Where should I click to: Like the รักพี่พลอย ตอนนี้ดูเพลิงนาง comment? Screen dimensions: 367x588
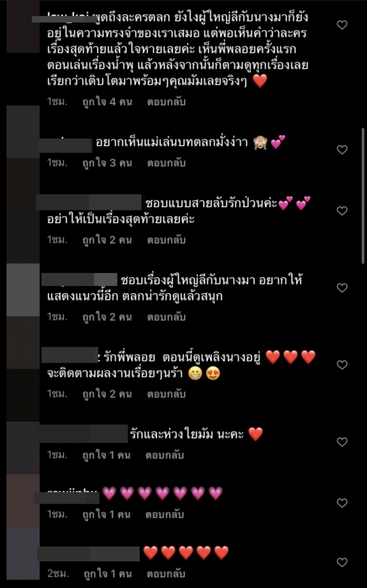342,365
